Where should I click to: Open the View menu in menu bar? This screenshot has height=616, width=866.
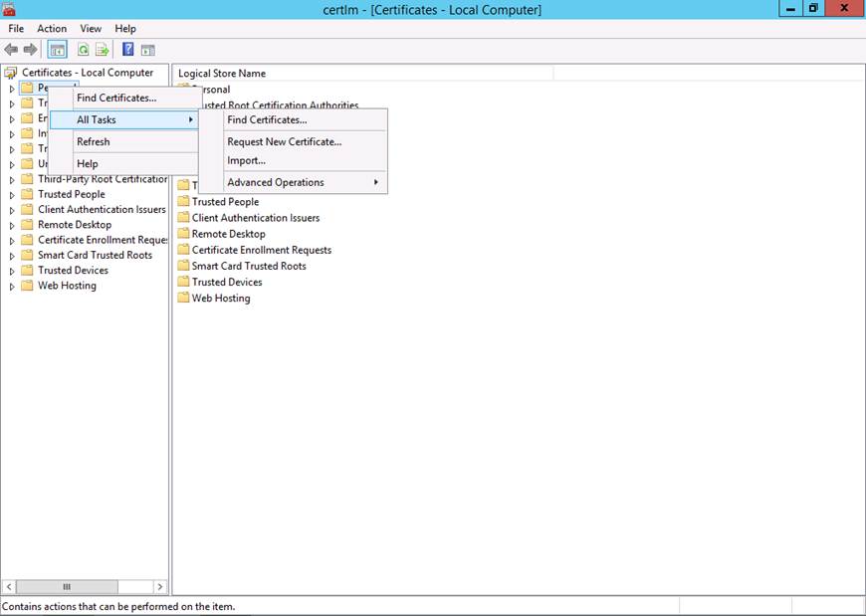[x=91, y=29]
